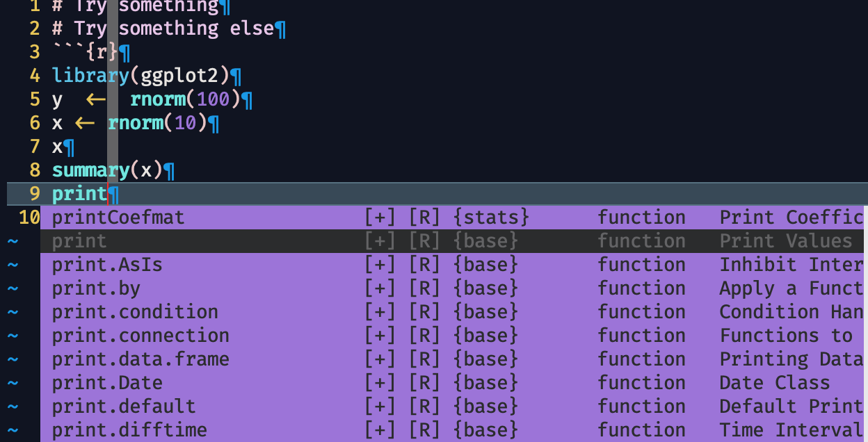The image size is (868, 442).
Task: Select print.difftime completion entry
Action: point(452,430)
